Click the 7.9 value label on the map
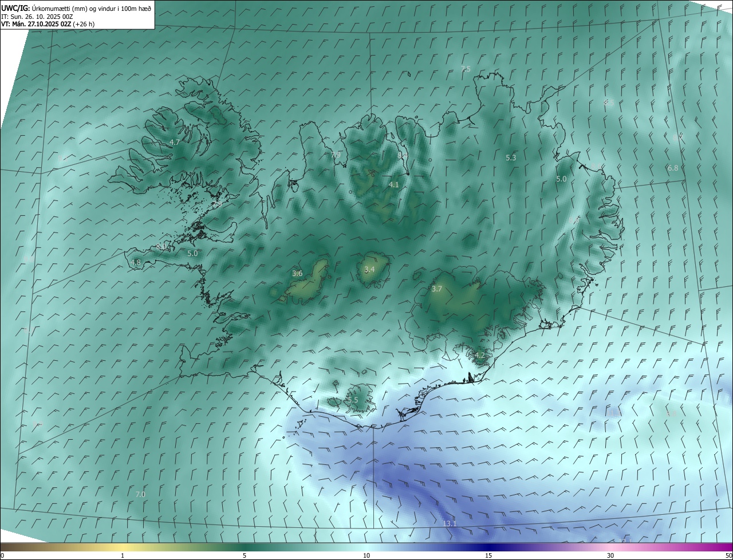This screenshot has height=560, width=733. (x=336, y=155)
